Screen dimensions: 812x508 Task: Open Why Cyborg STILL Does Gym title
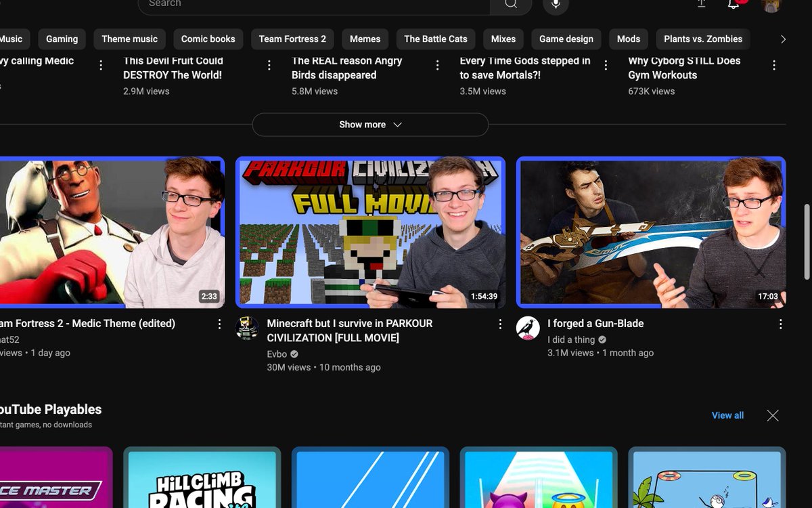pyautogui.click(x=684, y=68)
